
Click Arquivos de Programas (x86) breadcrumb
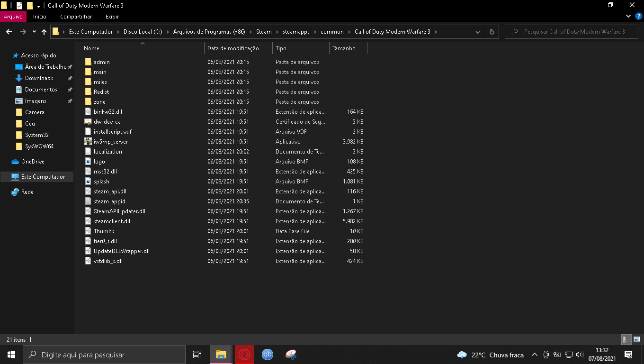point(209,32)
